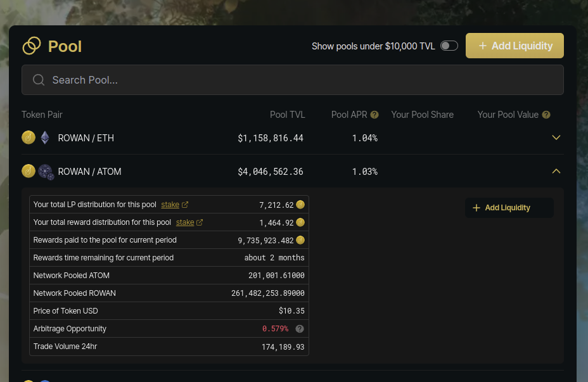This screenshot has width=588, height=382.
Task: Click the ROWAN / ETH pair name
Action: click(x=86, y=138)
